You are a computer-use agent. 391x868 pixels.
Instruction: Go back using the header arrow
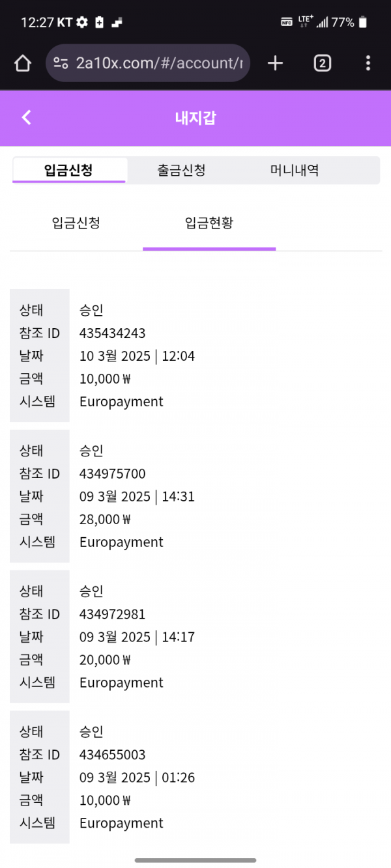point(26,117)
